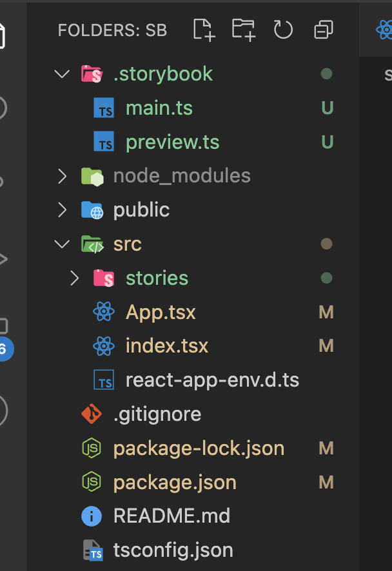The width and height of the screenshot is (392, 571).
Task: Open tsconfig.json file
Action: 173,550
